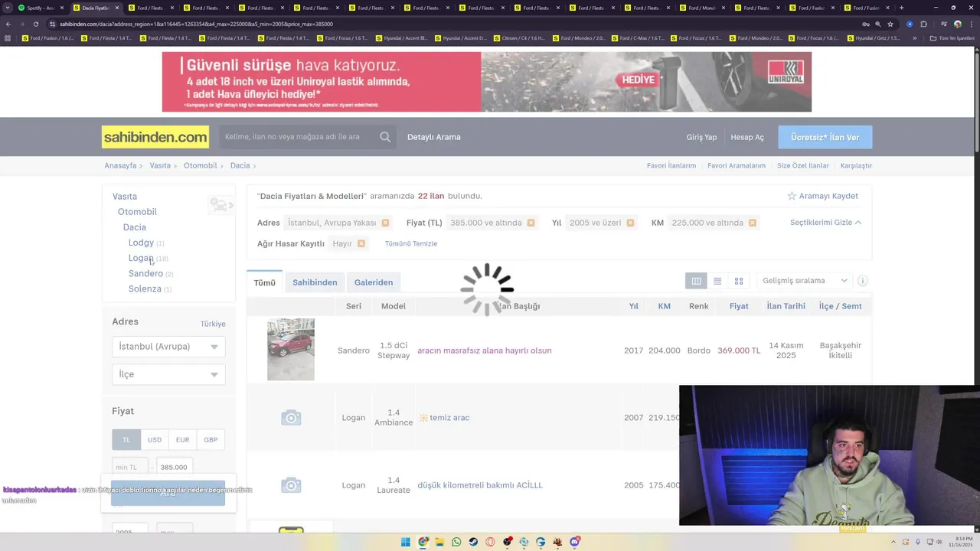Open the Tüm Yer İşaretleri folder

952,37
